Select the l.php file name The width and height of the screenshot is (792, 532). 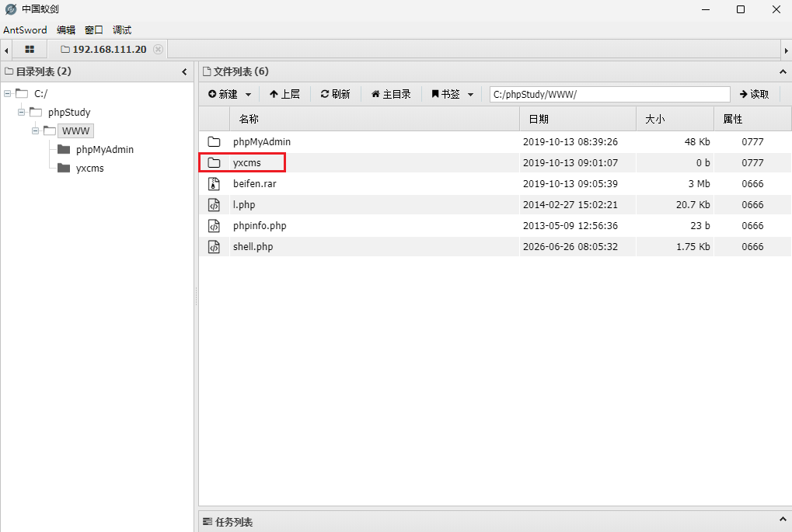[244, 205]
